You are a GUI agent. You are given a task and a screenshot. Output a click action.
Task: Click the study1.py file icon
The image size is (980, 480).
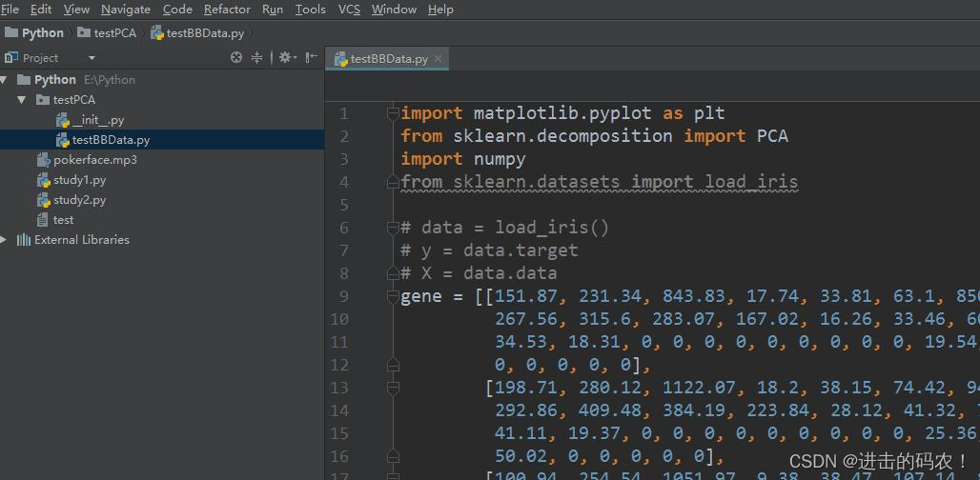coord(43,180)
